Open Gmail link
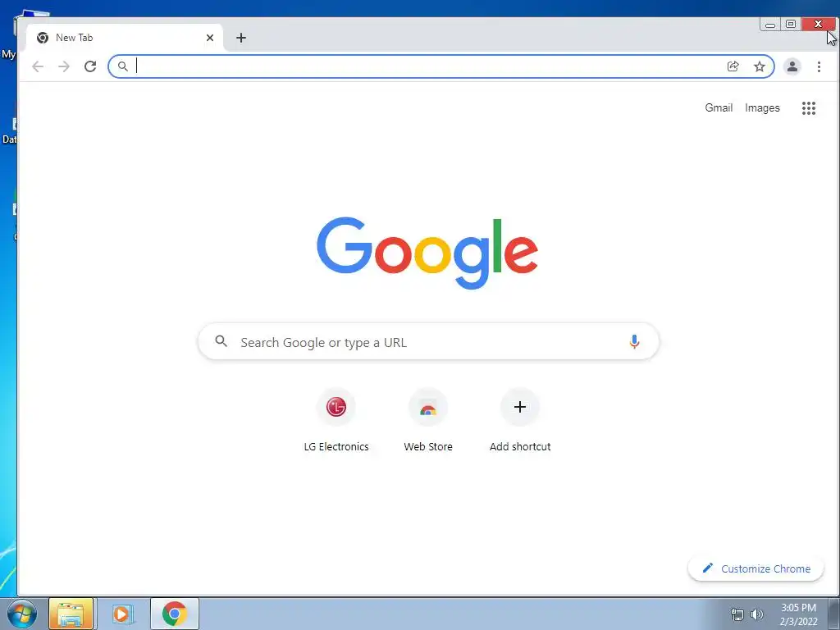The height and width of the screenshot is (630, 840). pyautogui.click(x=719, y=107)
